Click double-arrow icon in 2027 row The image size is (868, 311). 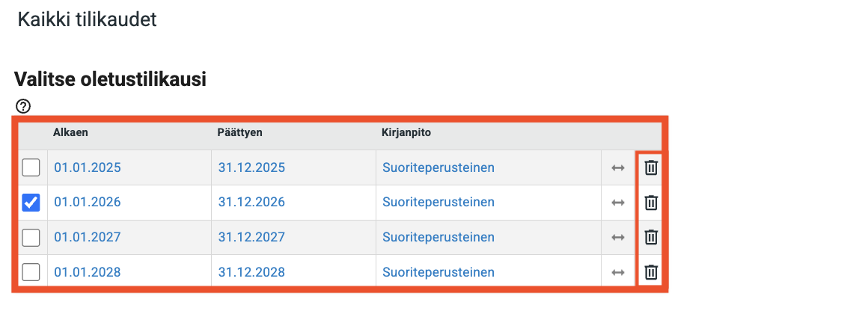coord(618,237)
